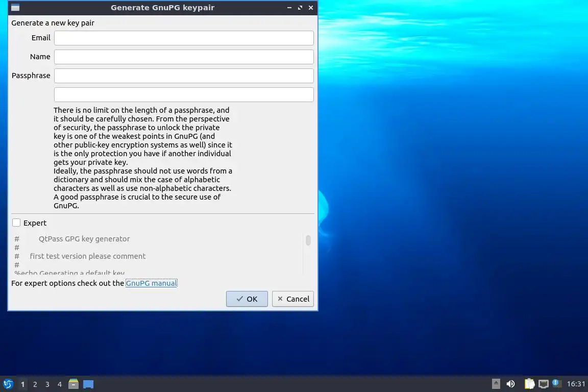Switch to virtual desktop 3

[47, 384]
